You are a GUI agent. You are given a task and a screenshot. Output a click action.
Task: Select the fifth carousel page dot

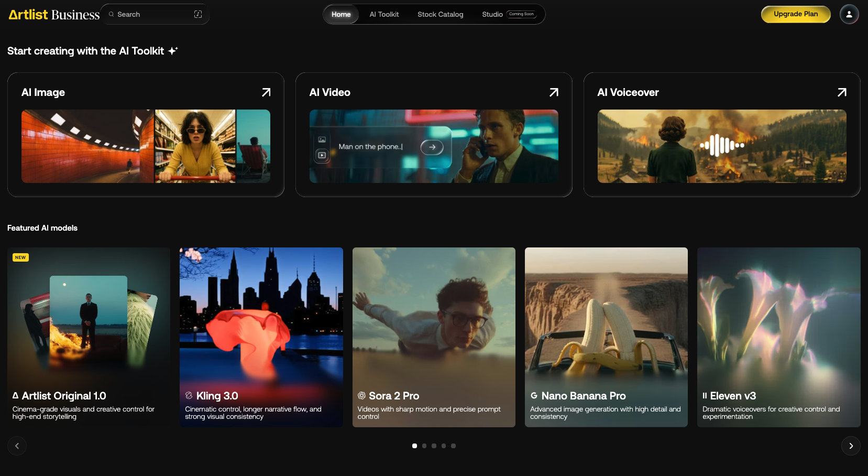click(453, 446)
